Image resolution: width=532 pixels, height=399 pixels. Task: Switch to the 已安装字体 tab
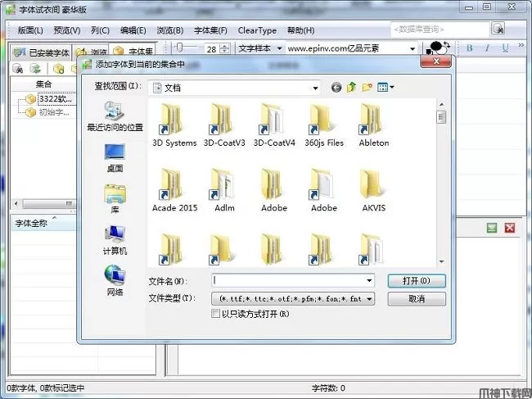(41, 52)
